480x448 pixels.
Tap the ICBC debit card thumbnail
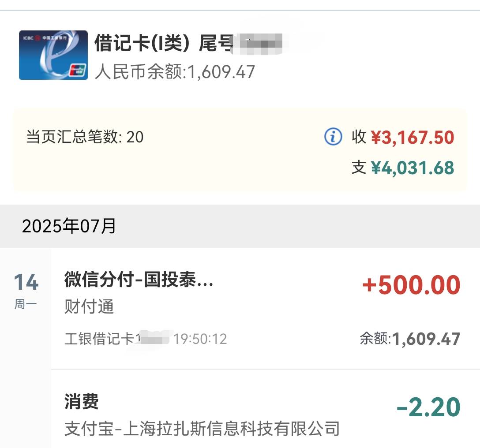coord(53,55)
